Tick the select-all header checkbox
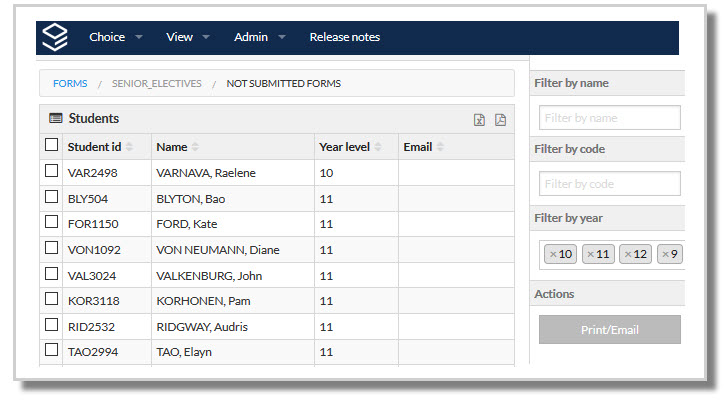724x400 pixels. click(52, 145)
